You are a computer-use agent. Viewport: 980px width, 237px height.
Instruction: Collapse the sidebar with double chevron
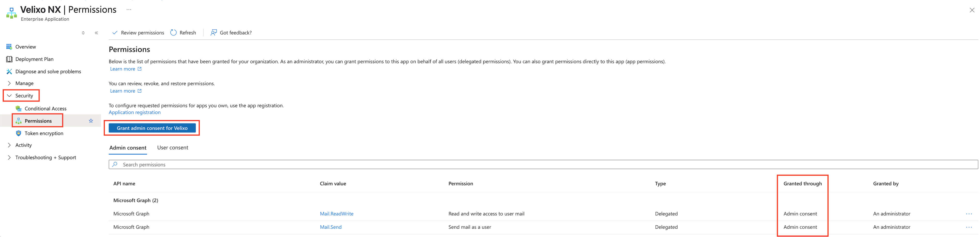pos(97,33)
